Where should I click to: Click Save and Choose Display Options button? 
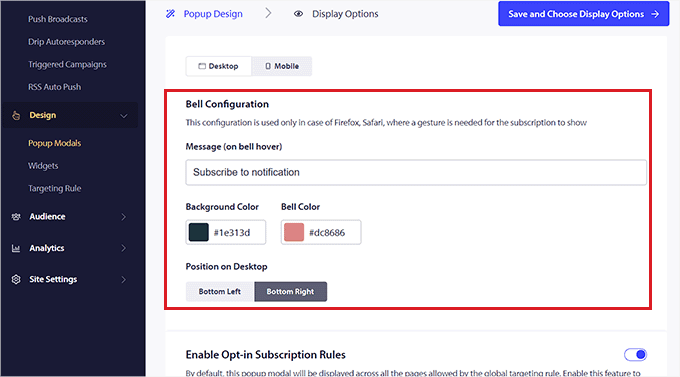583,14
